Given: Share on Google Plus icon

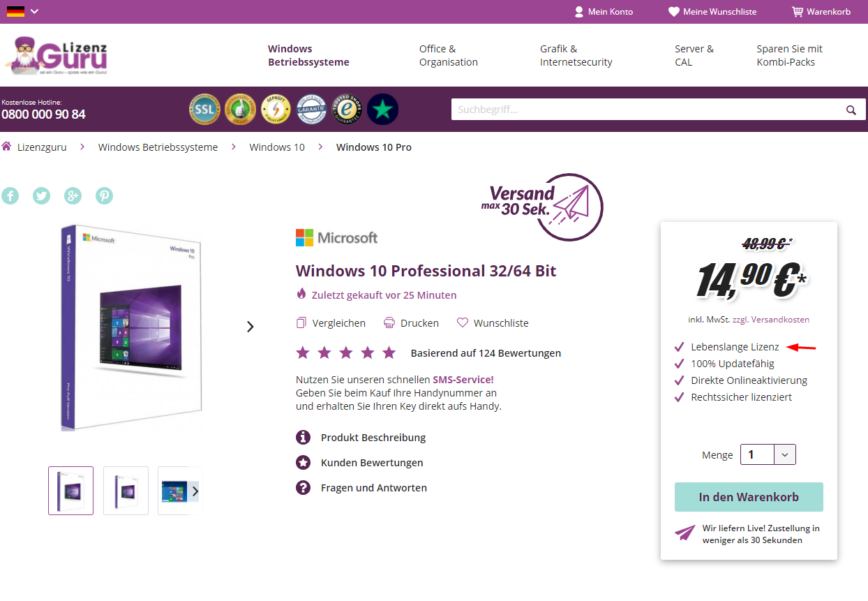Looking at the screenshot, I should 73,195.
